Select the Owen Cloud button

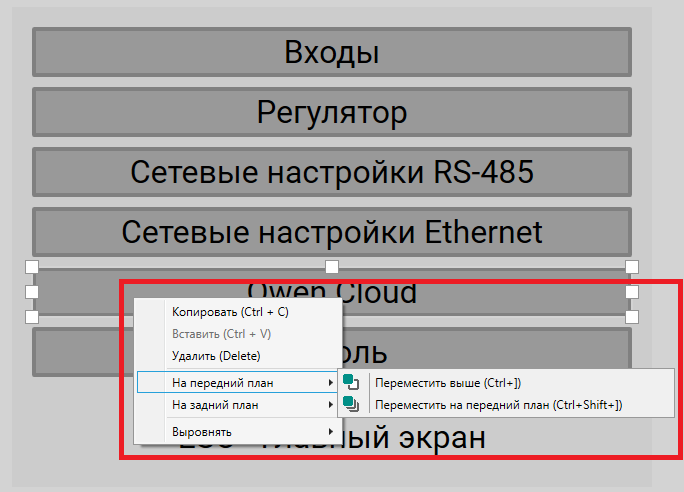point(480,291)
